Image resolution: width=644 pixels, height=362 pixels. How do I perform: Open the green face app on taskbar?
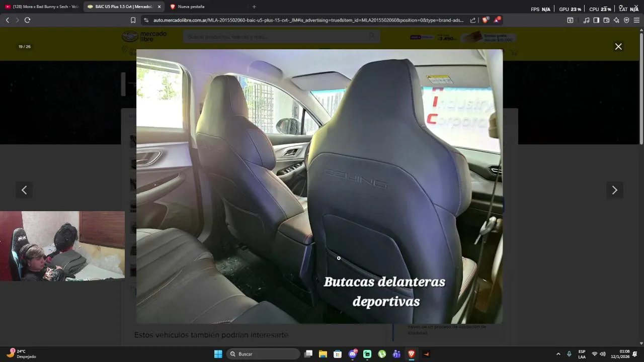[x=367, y=354]
